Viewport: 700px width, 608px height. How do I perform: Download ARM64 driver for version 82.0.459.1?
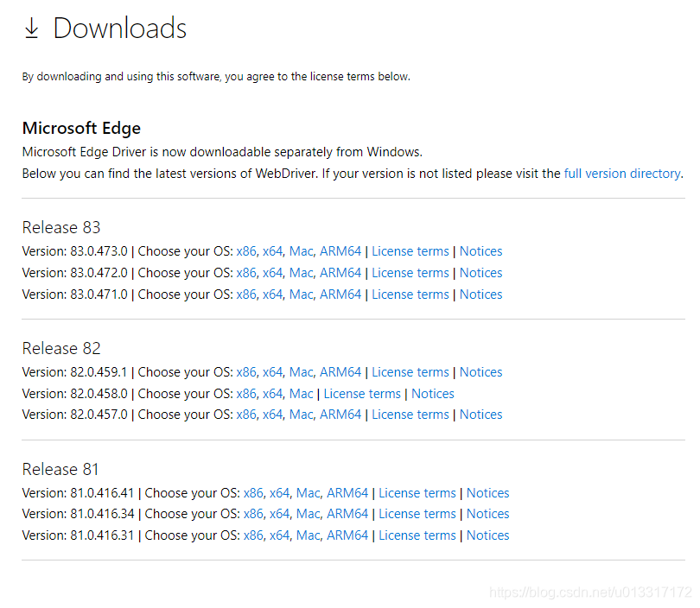(340, 372)
